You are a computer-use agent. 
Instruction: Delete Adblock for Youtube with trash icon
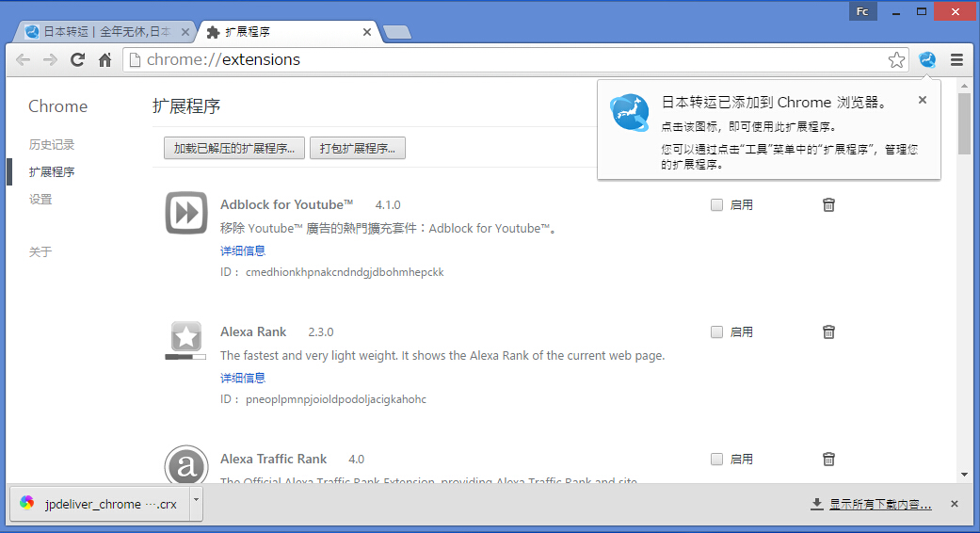pos(828,204)
